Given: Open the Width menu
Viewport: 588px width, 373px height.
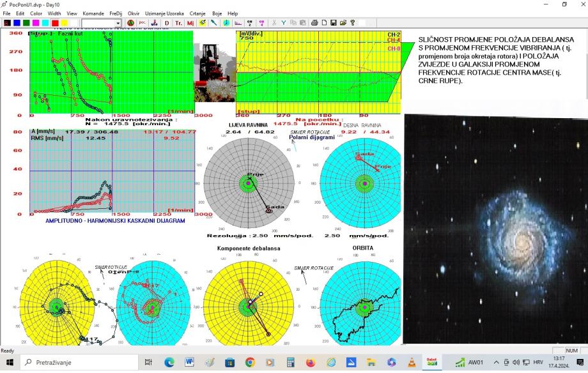Looking at the screenshot, I should click(54, 13).
